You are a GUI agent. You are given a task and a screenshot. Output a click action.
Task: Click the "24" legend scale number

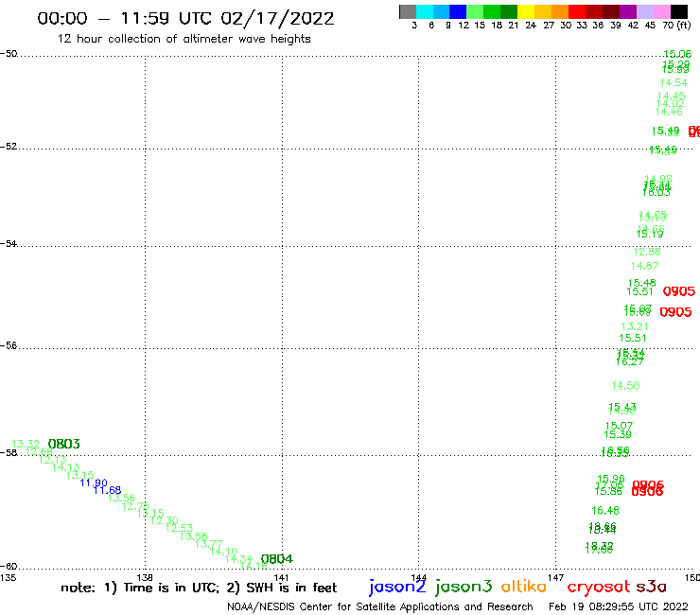point(531,25)
